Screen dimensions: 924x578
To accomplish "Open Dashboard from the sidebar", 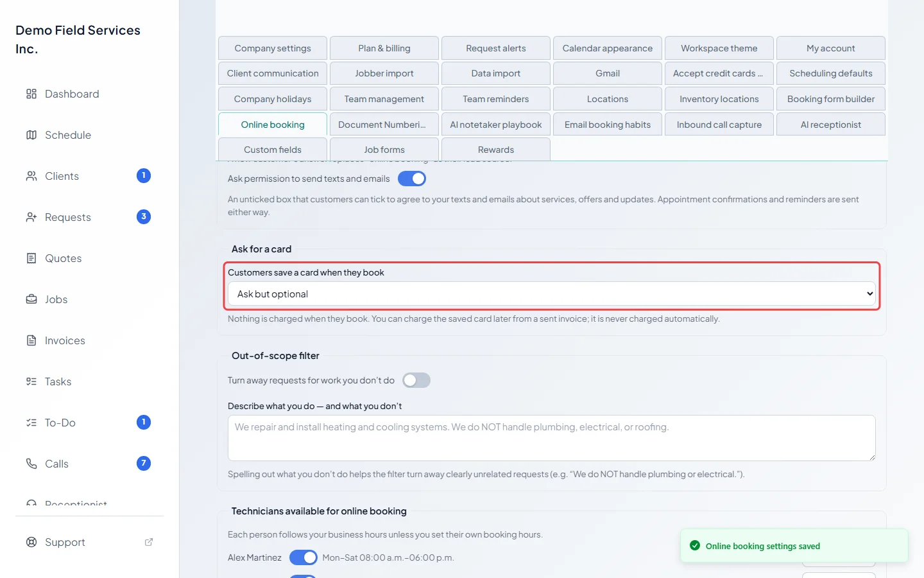I will point(89,94).
